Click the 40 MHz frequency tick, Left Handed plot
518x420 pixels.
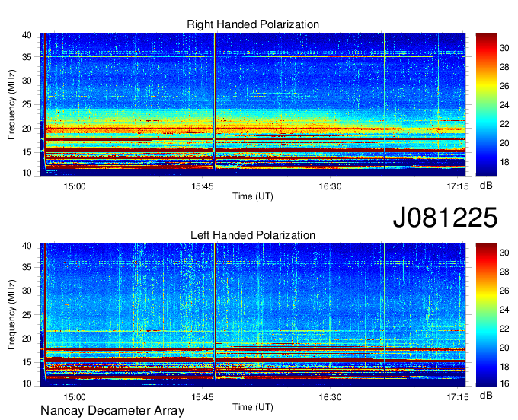click(27, 246)
